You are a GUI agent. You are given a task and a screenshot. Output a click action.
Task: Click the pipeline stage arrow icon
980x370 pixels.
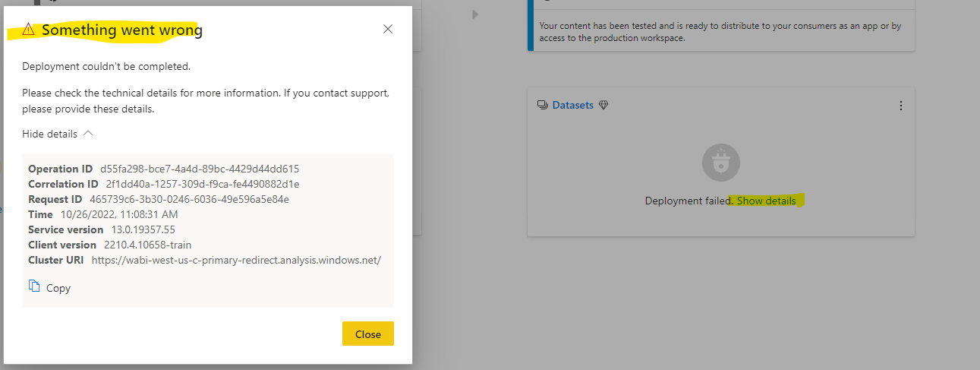pyautogui.click(x=475, y=14)
